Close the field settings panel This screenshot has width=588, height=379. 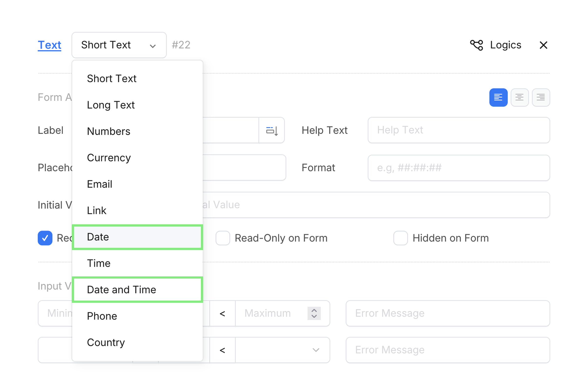[x=543, y=45]
